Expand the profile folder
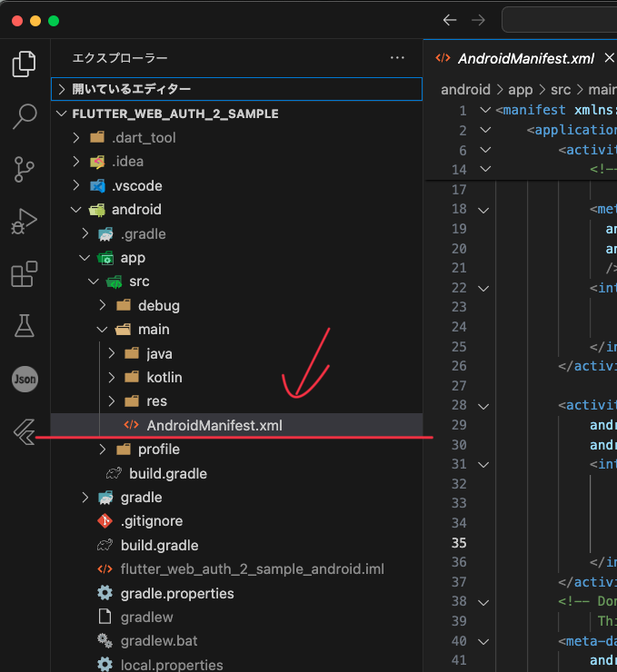This screenshot has height=672, width=617. pyautogui.click(x=236, y=450)
